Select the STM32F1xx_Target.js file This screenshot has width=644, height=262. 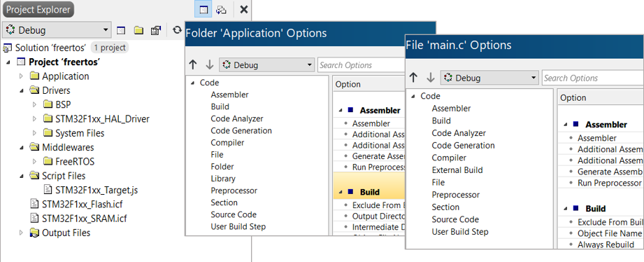point(96,190)
